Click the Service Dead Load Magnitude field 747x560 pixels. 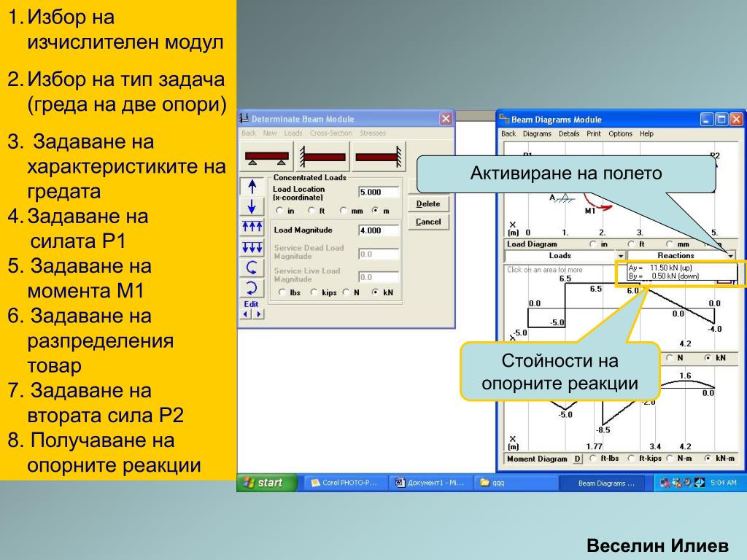(379, 254)
